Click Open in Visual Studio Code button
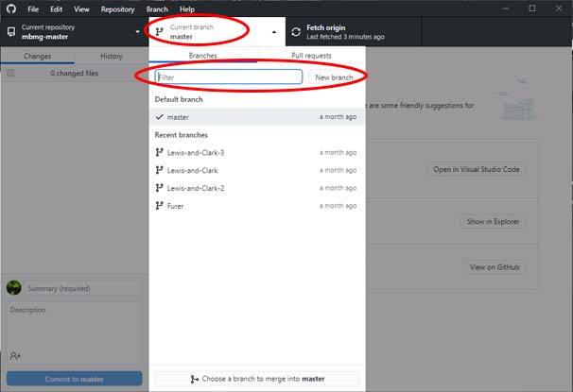The width and height of the screenshot is (573, 392). [477, 169]
